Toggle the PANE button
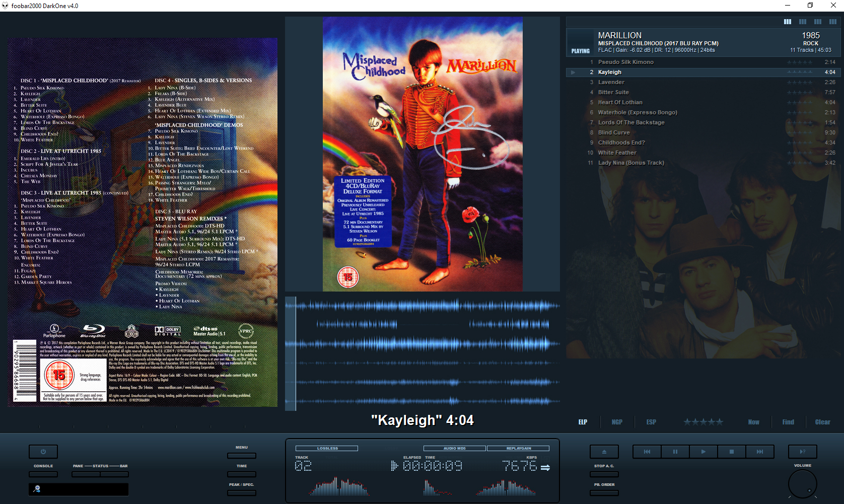Screen dimensions: 844x504 [x=86, y=474]
